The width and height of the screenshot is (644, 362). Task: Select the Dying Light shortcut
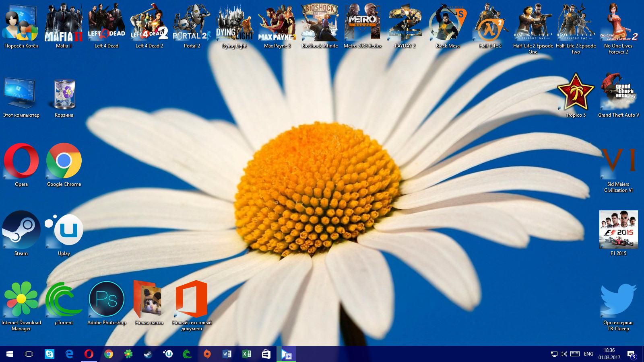click(x=234, y=26)
